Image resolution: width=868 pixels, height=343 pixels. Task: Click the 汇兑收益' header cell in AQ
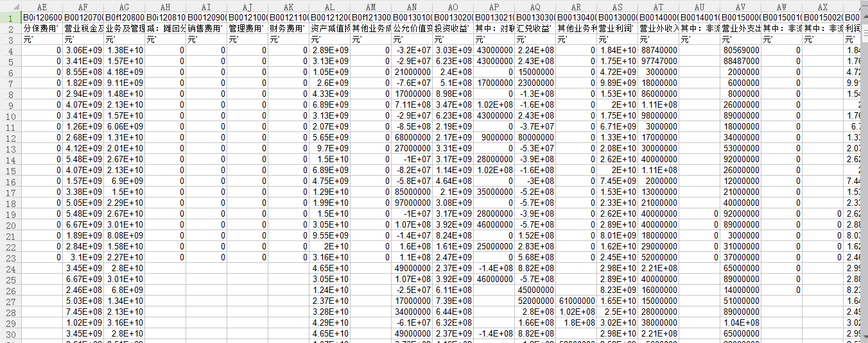tap(535, 29)
